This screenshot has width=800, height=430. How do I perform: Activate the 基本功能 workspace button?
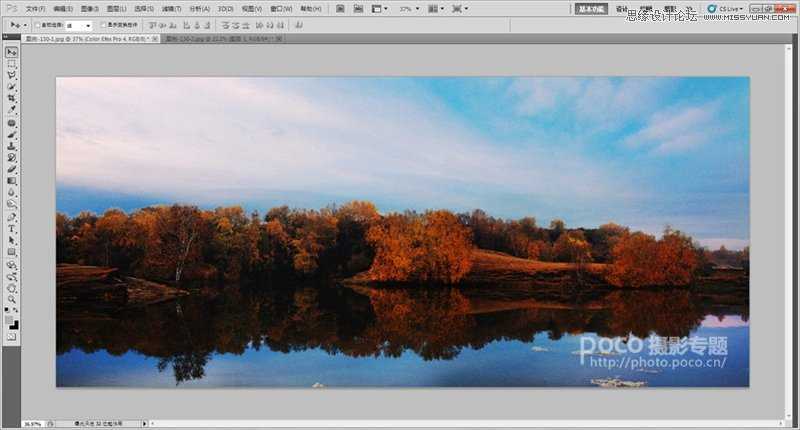click(x=591, y=9)
